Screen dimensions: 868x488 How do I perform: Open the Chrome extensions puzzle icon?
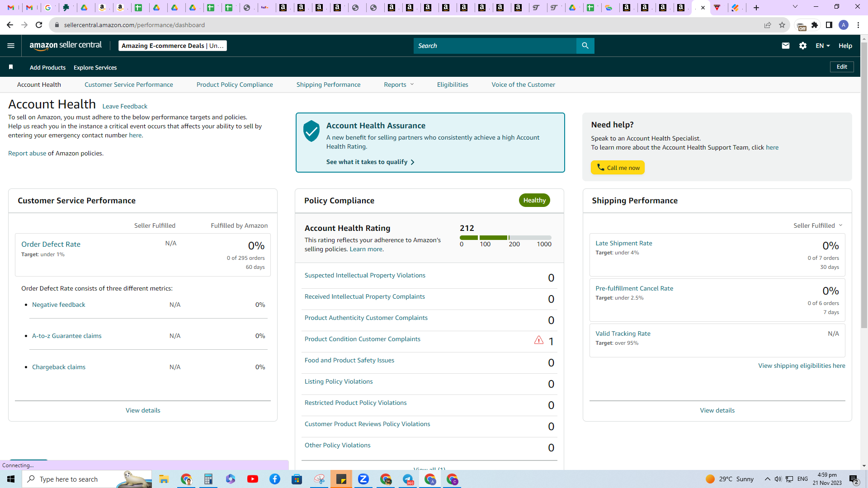(815, 25)
